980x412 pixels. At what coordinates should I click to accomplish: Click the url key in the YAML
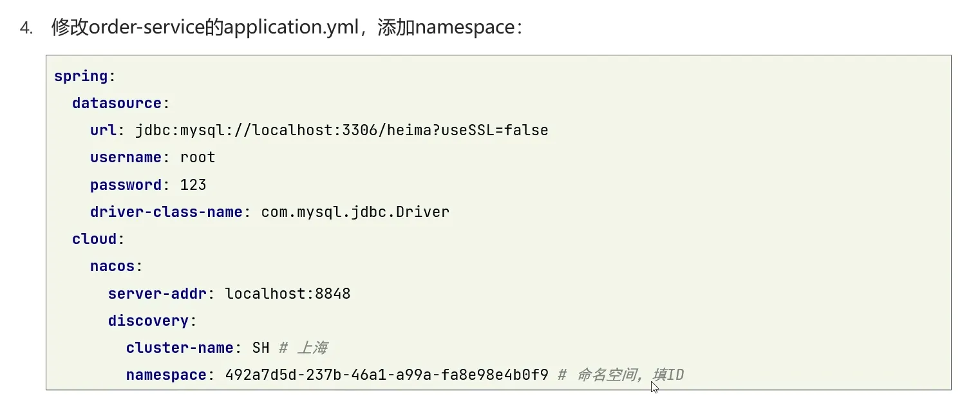[x=103, y=130]
